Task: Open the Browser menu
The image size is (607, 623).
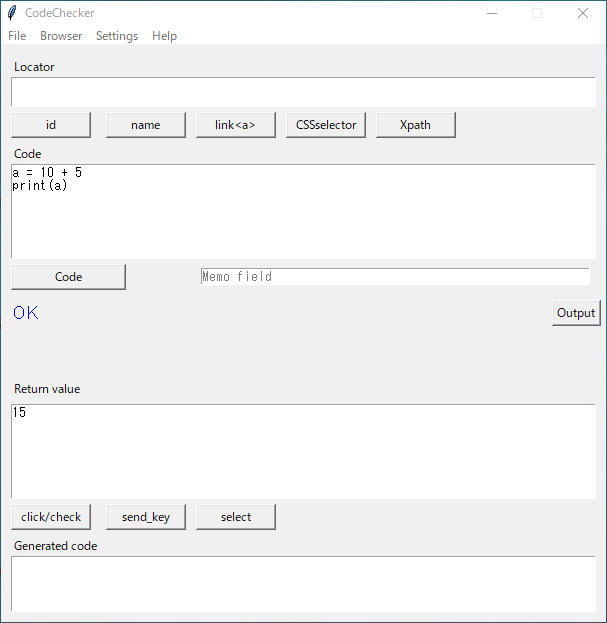Action: (61, 36)
